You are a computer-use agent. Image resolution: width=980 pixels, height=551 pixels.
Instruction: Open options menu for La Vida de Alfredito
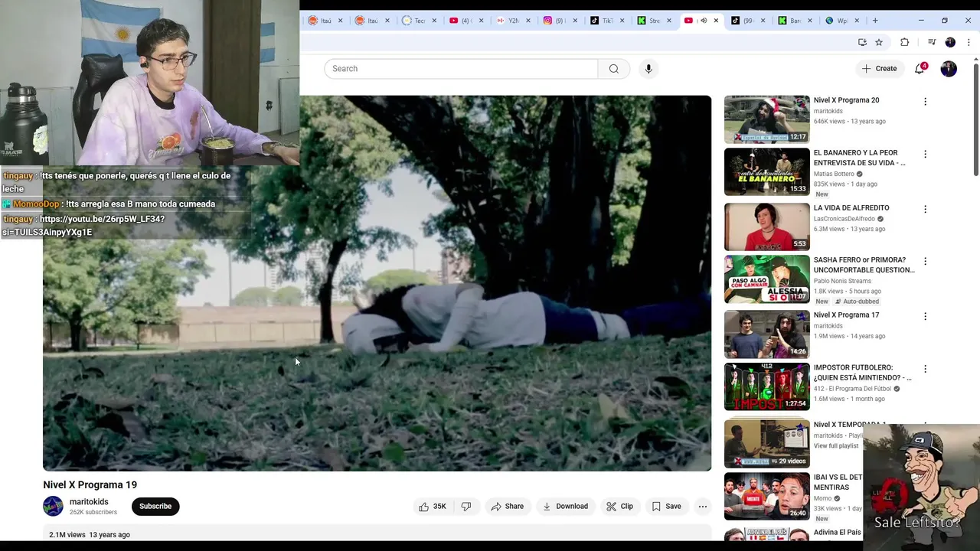(x=925, y=209)
